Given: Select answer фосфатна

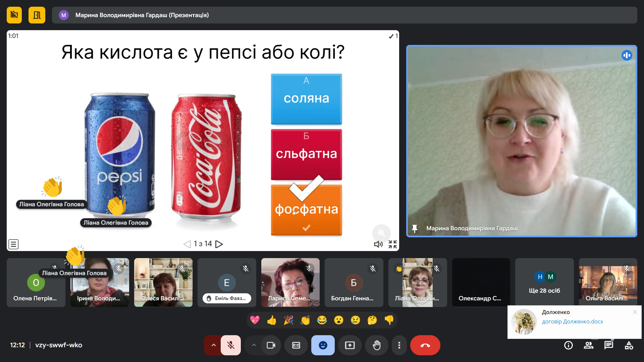Looking at the screenshot, I should pyautogui.click(x=306, y=210).
